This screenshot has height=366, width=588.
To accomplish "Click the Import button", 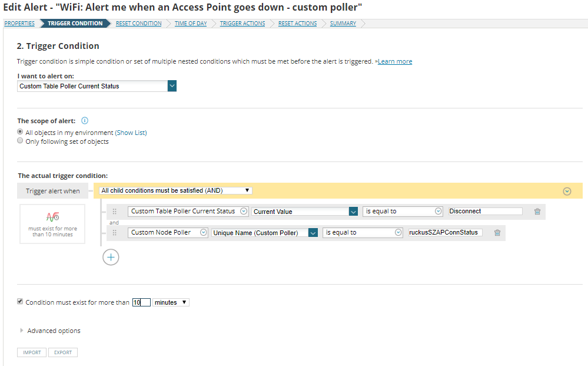I will click(x=32, y=352).
